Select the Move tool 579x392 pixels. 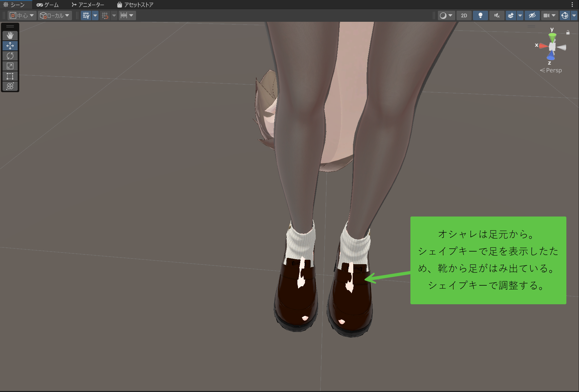[x=10, y=45]
